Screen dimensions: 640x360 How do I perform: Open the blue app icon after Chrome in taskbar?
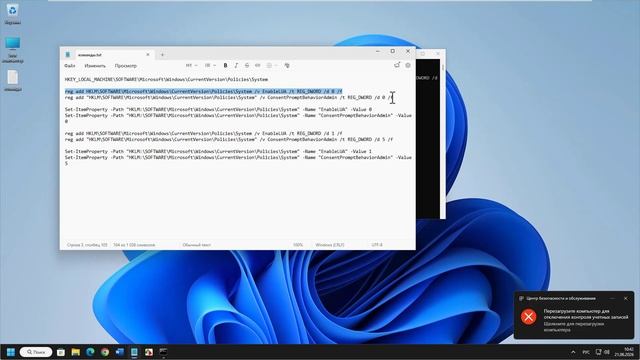[120, 352]
